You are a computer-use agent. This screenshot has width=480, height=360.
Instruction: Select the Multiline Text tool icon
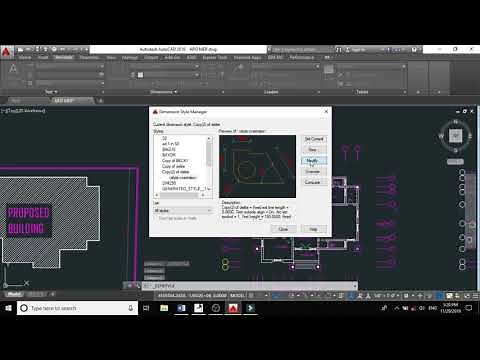[13, 69]
